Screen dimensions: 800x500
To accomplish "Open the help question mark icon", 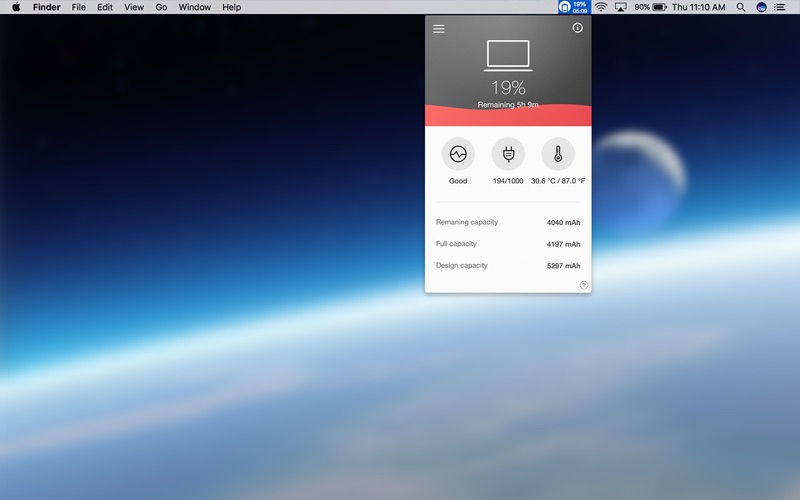I will click(x=584, y=285).
